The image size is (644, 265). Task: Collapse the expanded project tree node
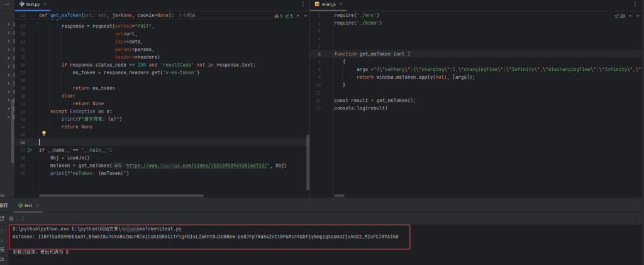pyautogui.click(x=9, y=117)
